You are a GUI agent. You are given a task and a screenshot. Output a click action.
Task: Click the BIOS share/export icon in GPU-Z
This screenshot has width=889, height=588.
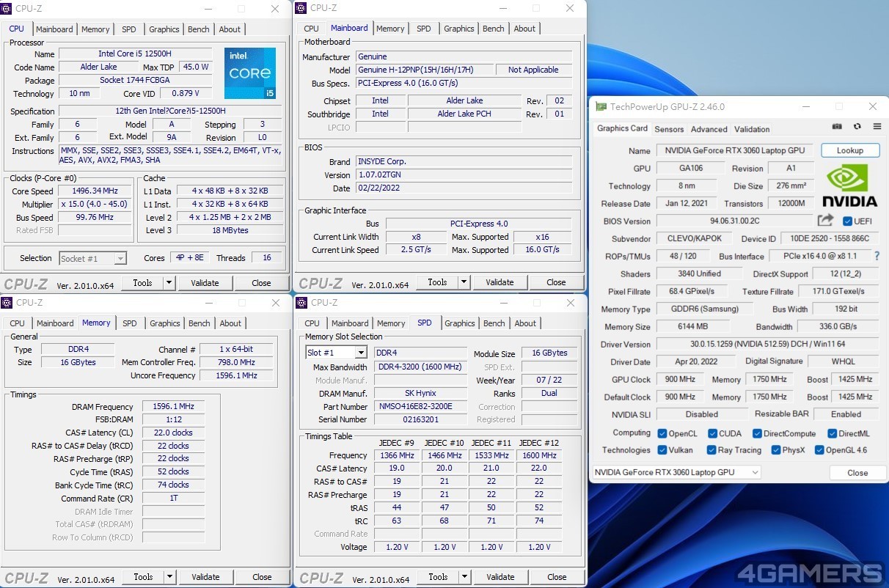click(825, 221)
